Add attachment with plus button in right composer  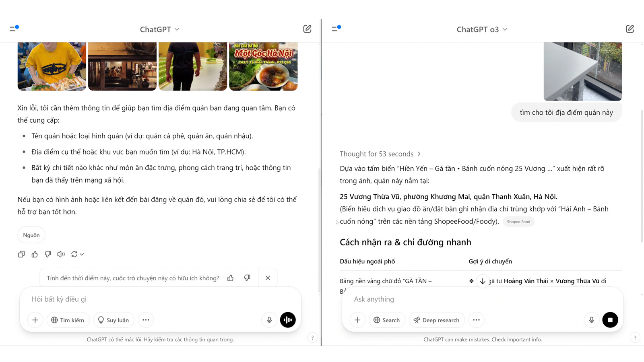(357, 320)
